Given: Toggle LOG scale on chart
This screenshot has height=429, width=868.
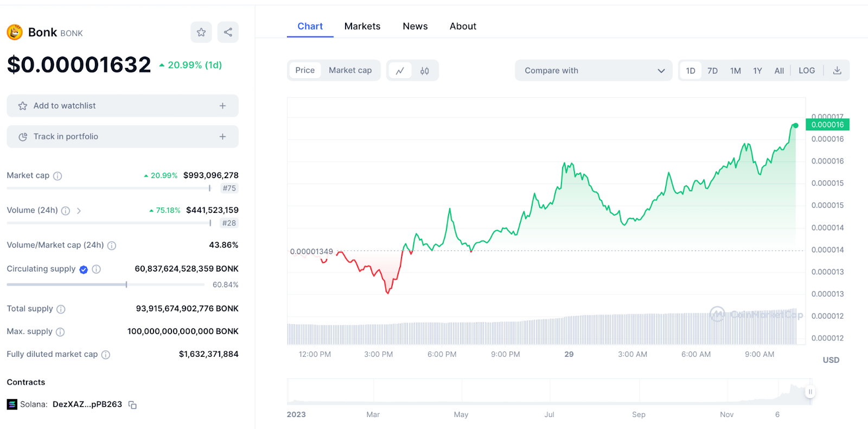Looking at the screenshot, I should tap(807, 71).
